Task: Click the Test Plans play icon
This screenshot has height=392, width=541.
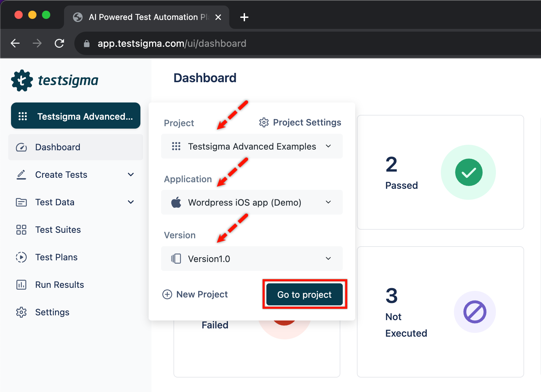Action: [x=21, y=257]
